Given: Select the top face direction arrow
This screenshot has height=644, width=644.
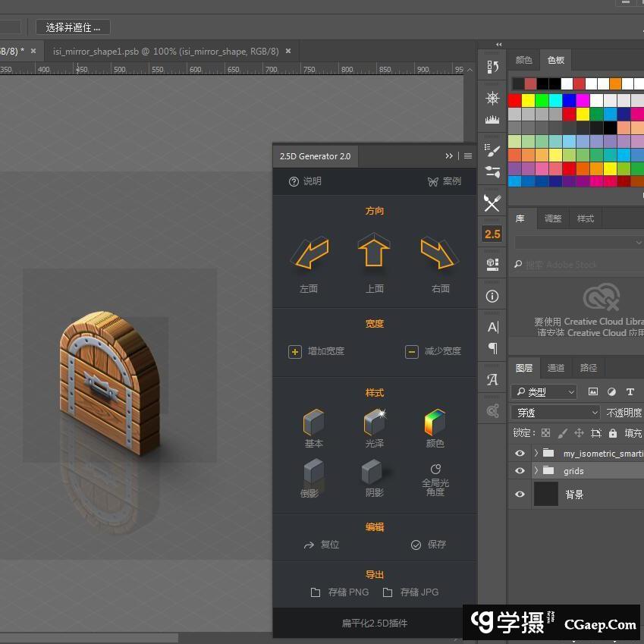Looking at the screenshot, I should [374, 251].
